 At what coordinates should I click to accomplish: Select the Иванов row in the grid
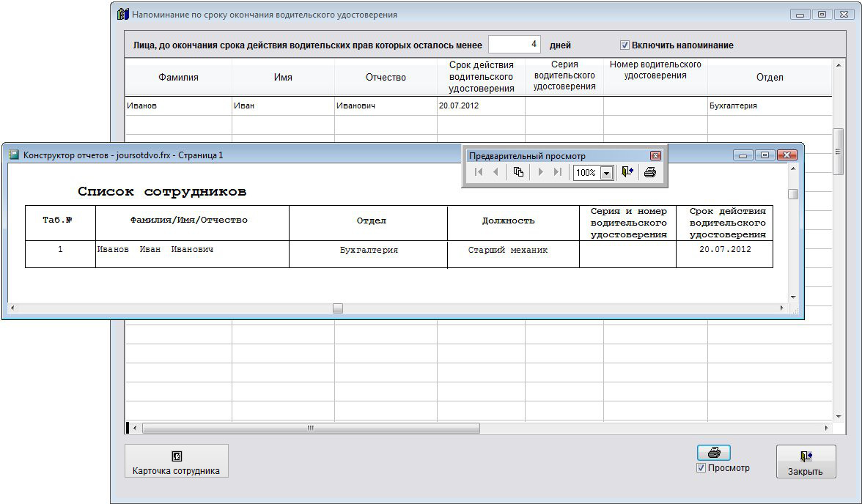(178, 105)
